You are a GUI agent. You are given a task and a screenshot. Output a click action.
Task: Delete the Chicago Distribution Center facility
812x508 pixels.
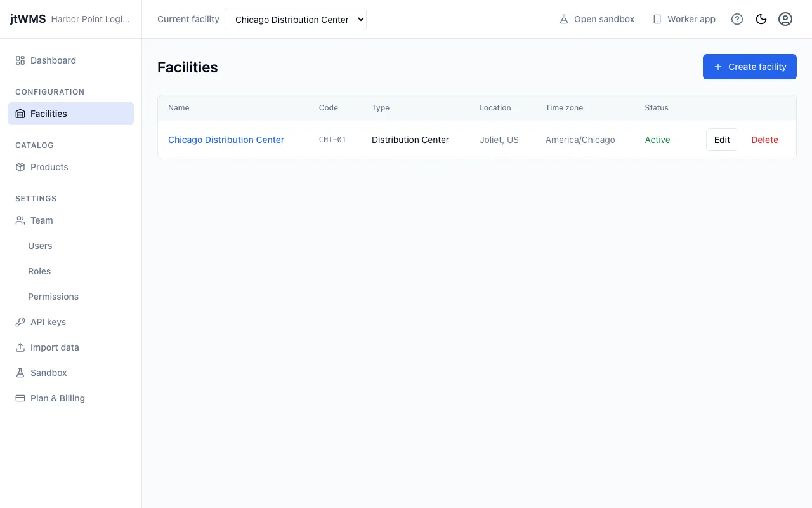coord(764,140)
